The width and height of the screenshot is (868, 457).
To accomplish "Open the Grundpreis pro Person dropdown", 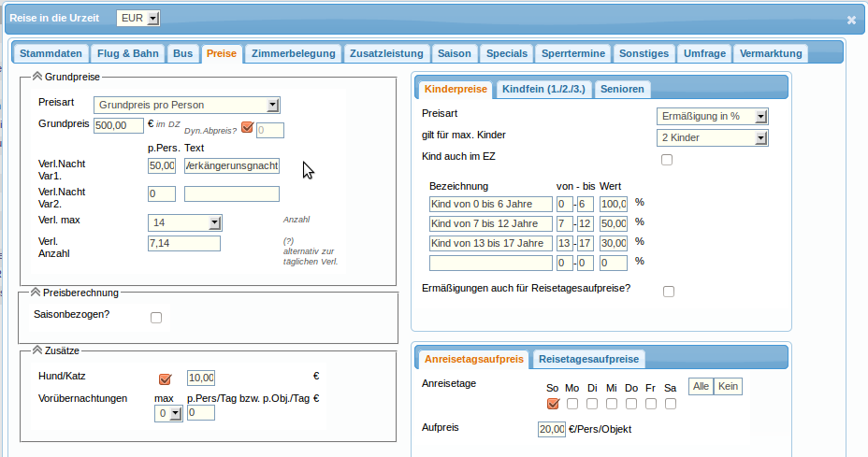I will [187, 105].
